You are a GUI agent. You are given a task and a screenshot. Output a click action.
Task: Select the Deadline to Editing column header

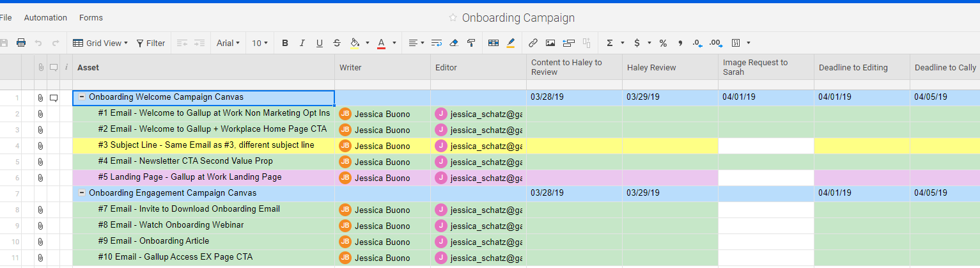[x=862, y=67]
